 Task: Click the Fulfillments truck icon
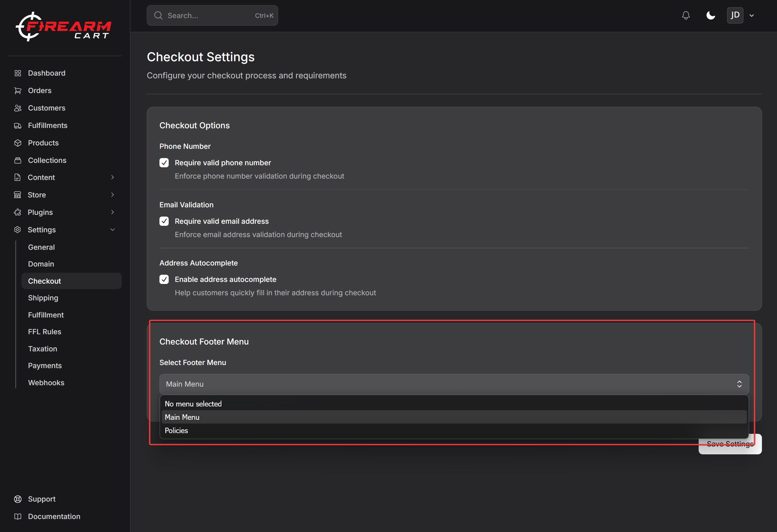[18, 126]
